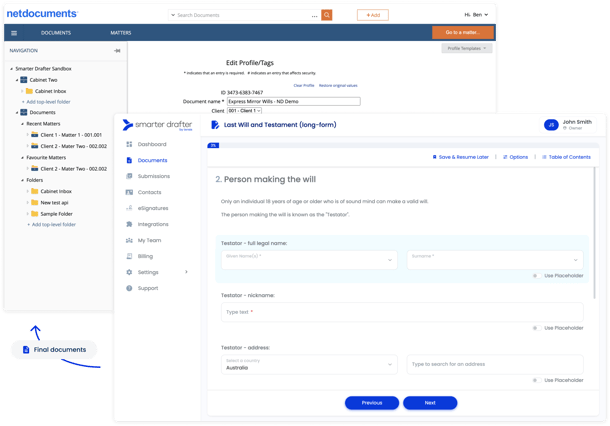This screenshot has width=610, height=426.
Task: Go to Billing in Smarter Drafter menu
Action: pos(145,256)
